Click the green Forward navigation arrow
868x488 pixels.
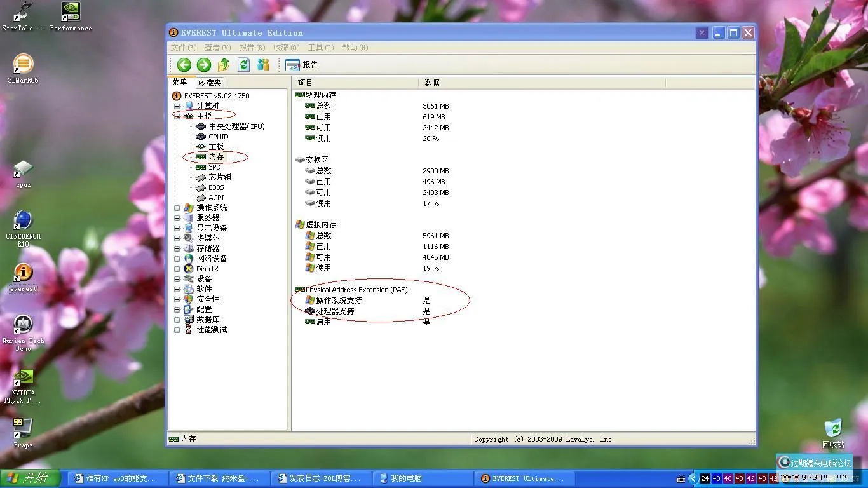(x=203, y=64)
